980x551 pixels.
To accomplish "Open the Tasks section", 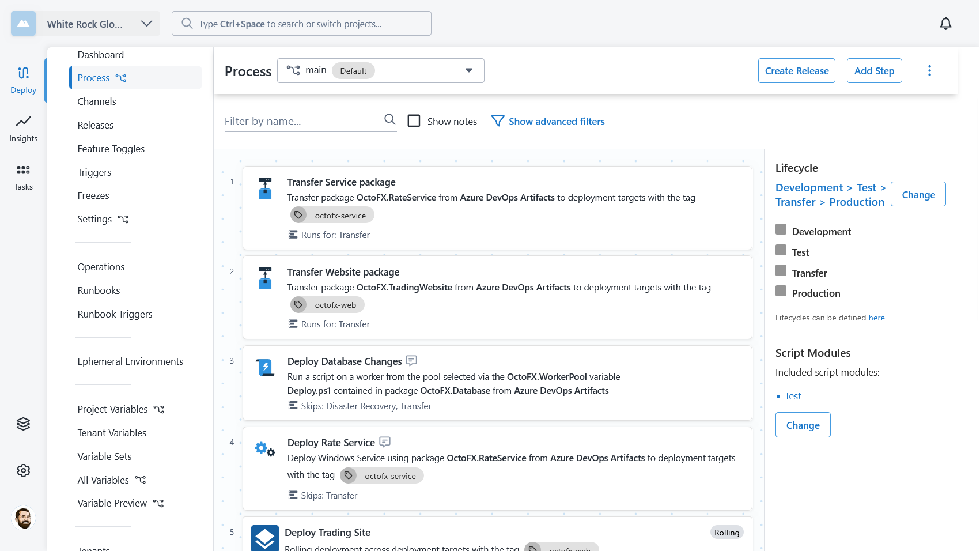I will click(23, 177).
